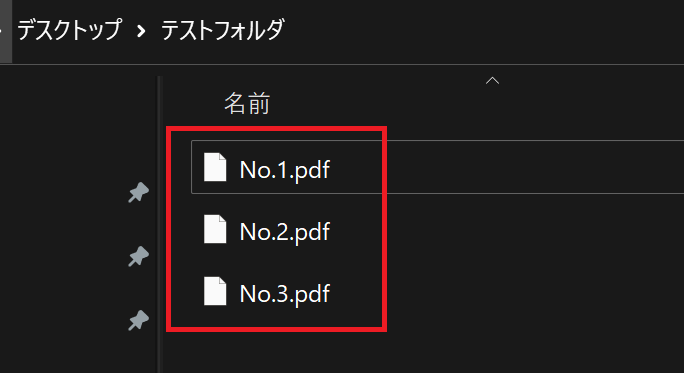Select the No.3.pdf file icon

(x=215, y=291)
